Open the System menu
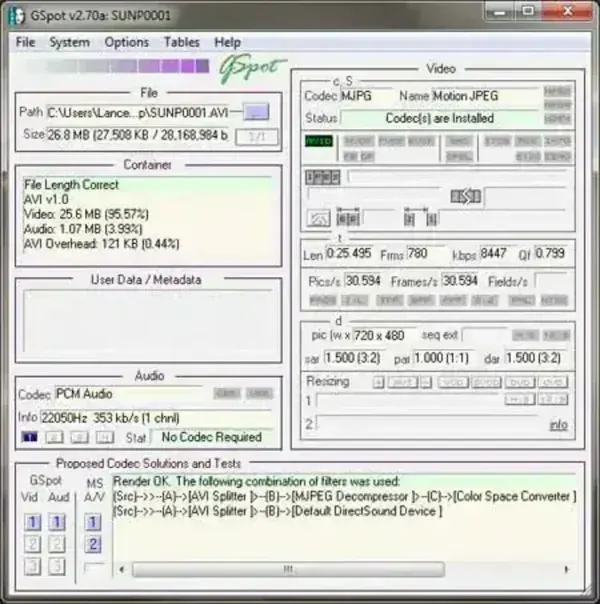 click(69, 42)
